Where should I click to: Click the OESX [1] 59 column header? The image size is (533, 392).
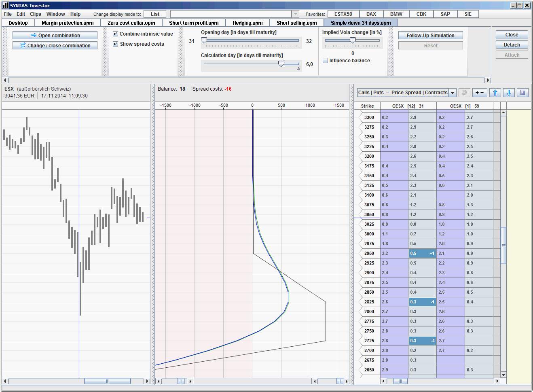point(465,106)
